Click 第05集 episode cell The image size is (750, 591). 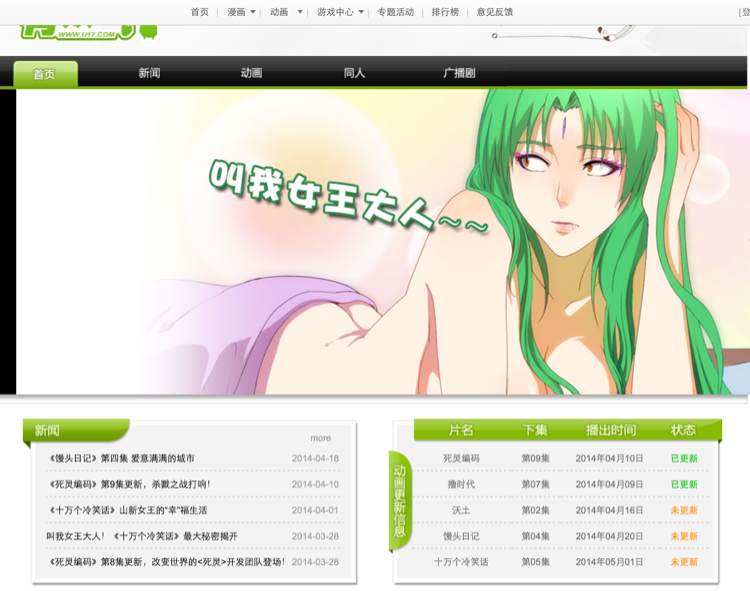[x=535, y=562]
